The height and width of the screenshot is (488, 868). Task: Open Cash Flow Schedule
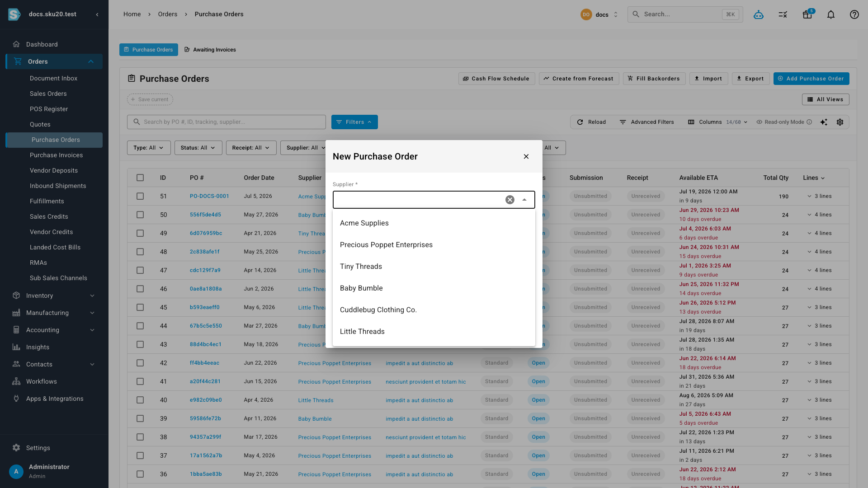pos(496,79)
